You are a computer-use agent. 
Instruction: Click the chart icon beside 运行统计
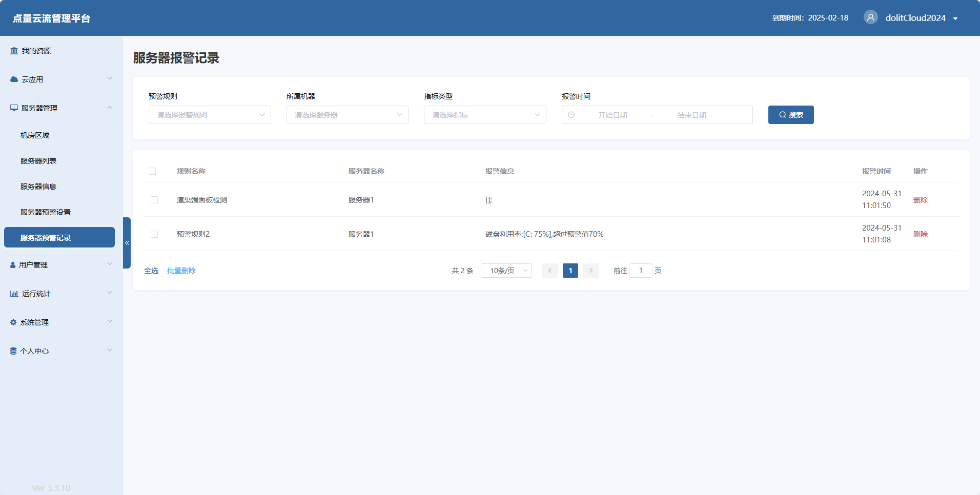pyautogui.click(x=14, y=294)
